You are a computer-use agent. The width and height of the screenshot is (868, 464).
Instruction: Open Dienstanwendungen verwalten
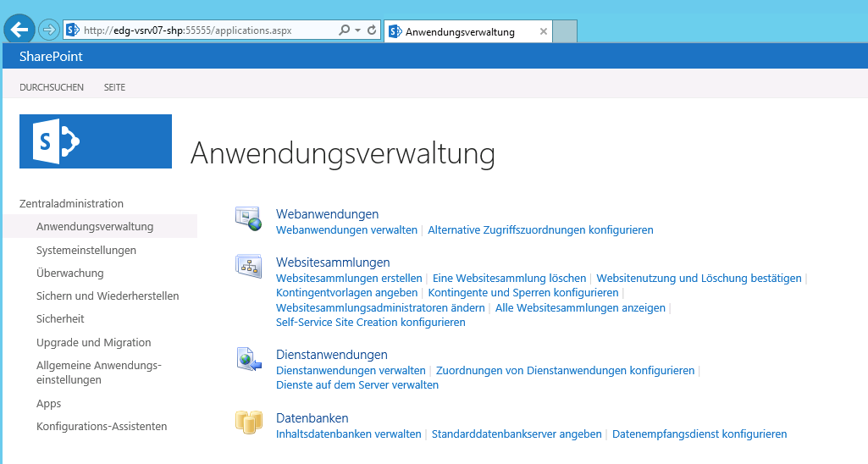[x=351, y=370]
